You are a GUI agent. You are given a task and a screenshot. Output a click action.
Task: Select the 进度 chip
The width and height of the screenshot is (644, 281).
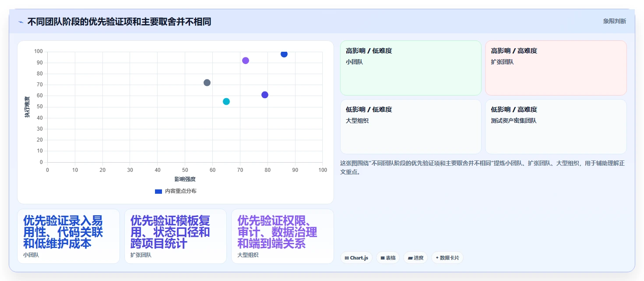[x=415, y=258]
